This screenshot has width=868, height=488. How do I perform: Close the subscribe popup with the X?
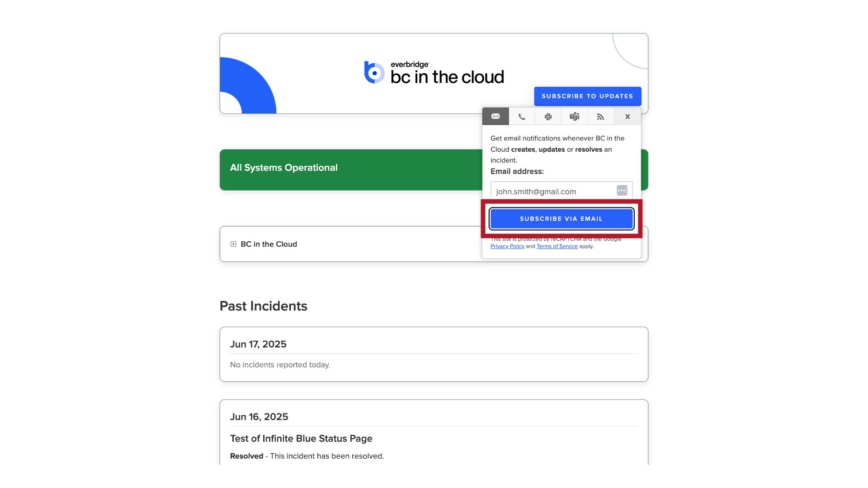[627, 117]
